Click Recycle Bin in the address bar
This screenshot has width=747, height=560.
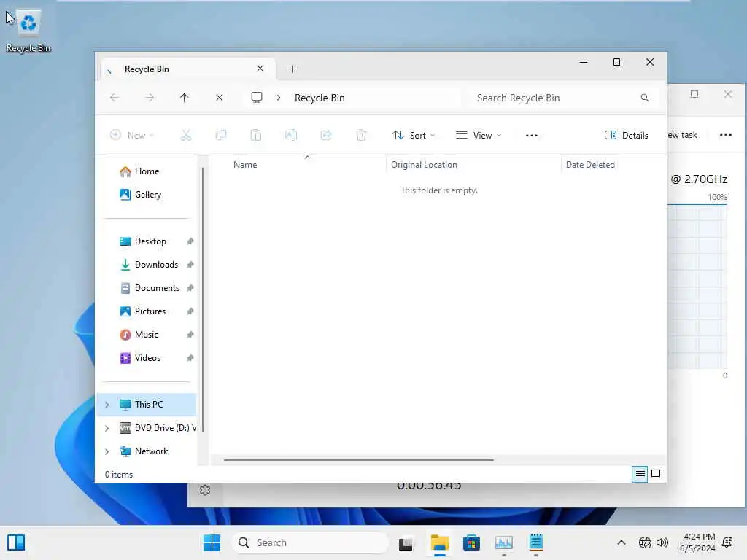(320, 98)
